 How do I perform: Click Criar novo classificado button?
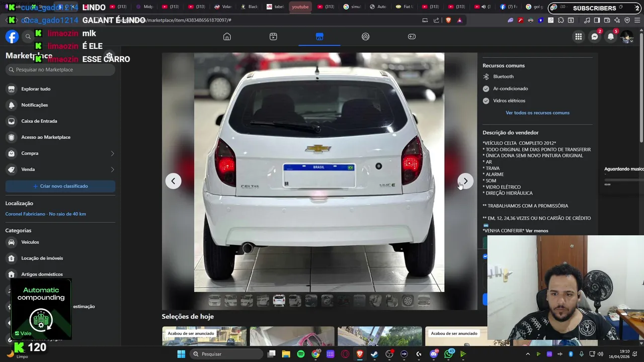60,186
